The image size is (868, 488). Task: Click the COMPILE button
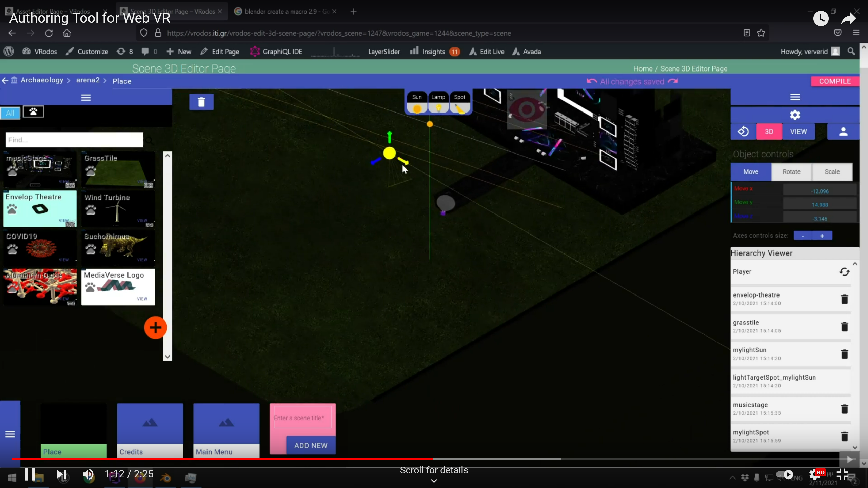(x=835, y=81)
